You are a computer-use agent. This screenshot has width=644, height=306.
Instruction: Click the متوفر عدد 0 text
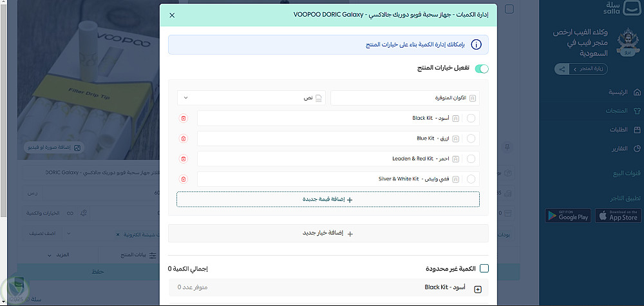pyautogui.click(x=192, y=287)
